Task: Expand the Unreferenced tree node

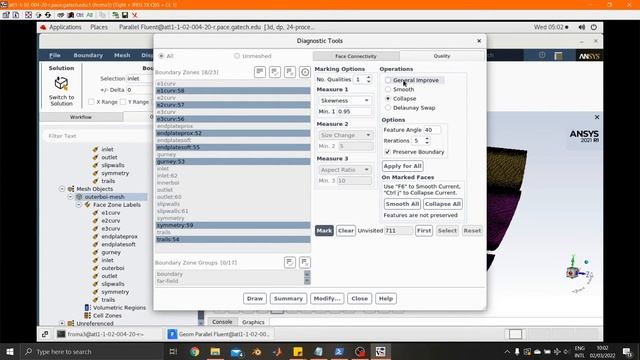Action: tap(62, 323)
